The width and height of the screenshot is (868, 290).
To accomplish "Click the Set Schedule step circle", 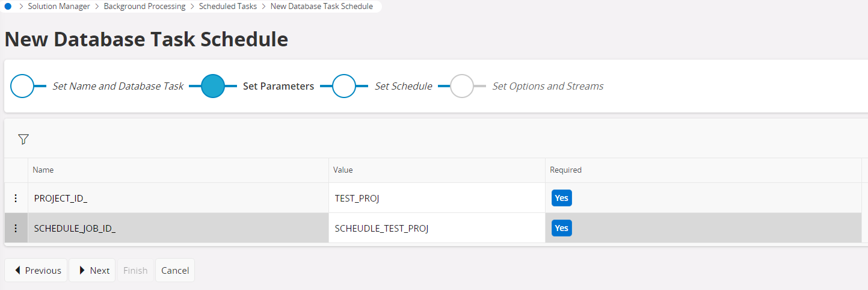I will pyautogui.click(x=344, y=86).
